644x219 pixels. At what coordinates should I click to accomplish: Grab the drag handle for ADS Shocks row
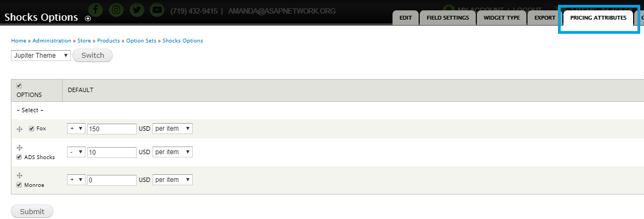(x=19, y=148)
